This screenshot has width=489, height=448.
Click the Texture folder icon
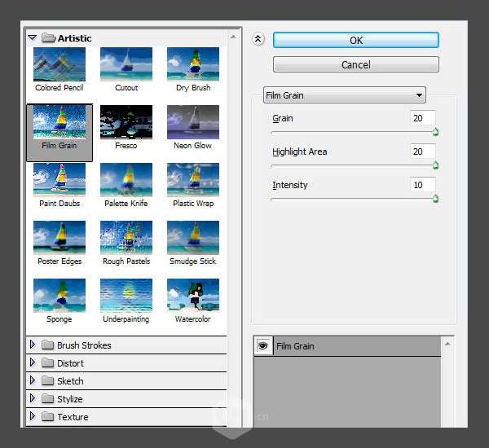(48, 416)
